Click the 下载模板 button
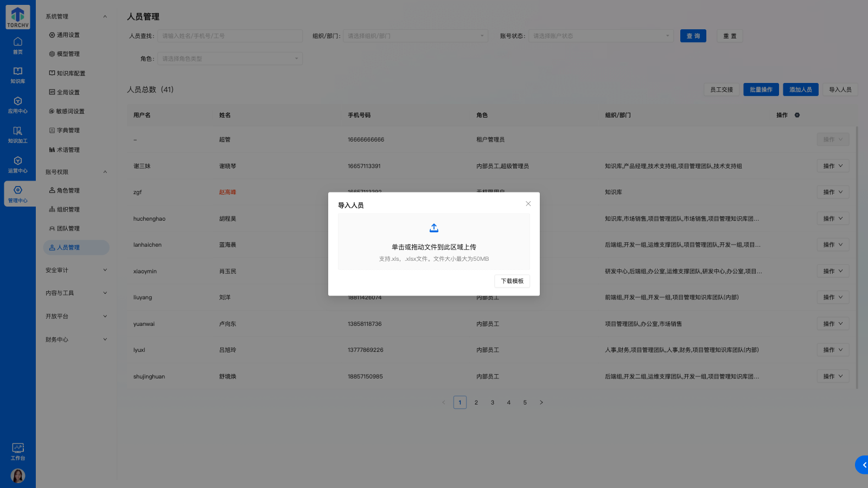 click(512, 281)
